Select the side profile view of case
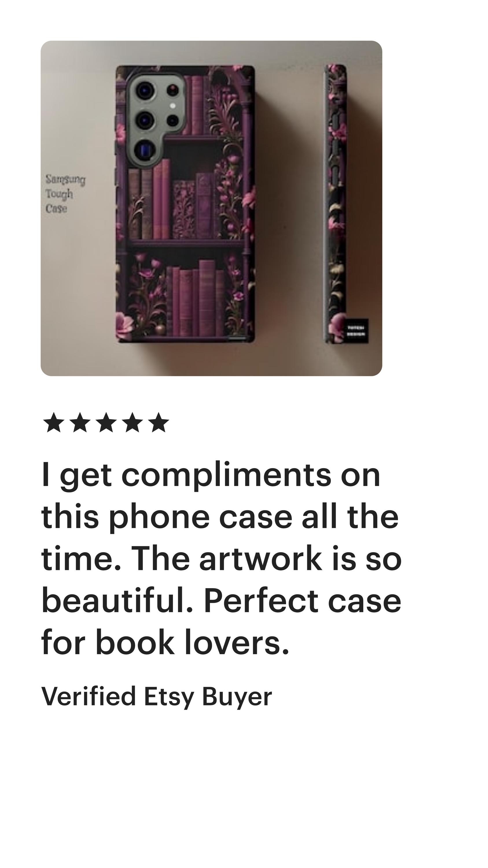The height and width of the screenshot is (868, 488). [336, 204]
